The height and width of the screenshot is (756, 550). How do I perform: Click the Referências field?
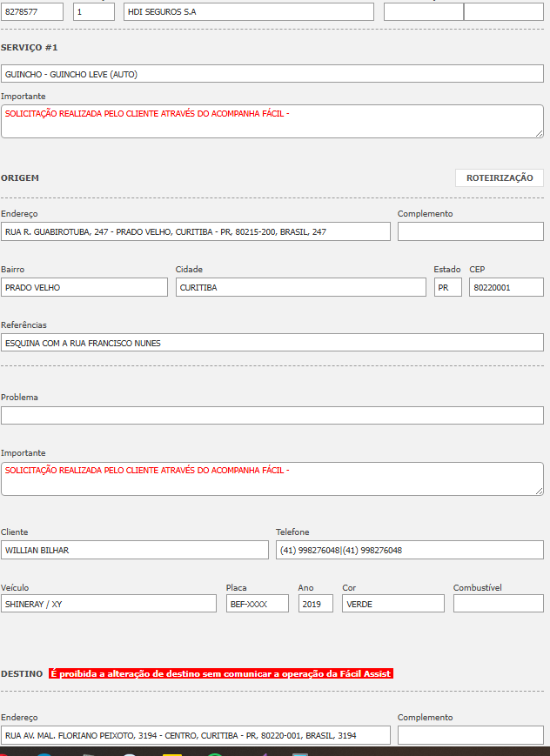click(272, 343)
